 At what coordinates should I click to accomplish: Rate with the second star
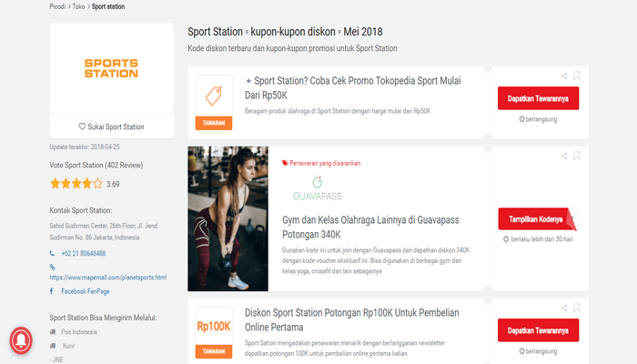click(66, 184)
